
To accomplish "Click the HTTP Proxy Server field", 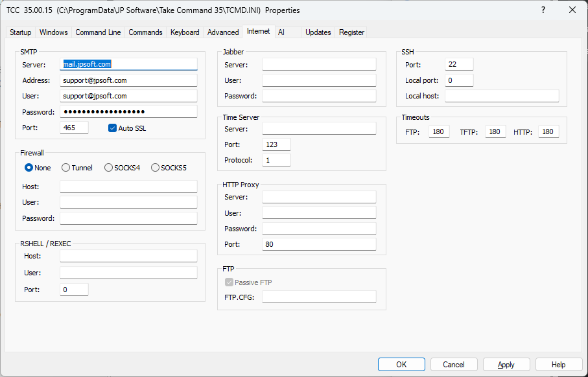I will click(x=319, y=197).
